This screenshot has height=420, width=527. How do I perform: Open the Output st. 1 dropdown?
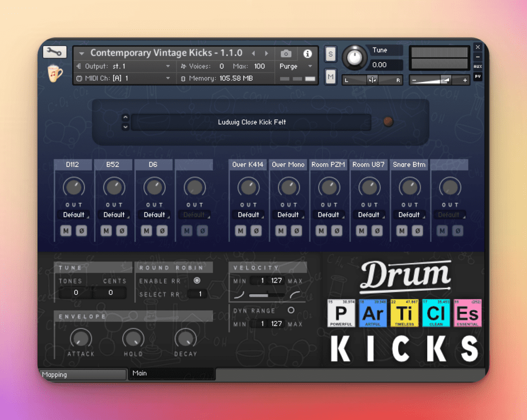pos(124,66)
